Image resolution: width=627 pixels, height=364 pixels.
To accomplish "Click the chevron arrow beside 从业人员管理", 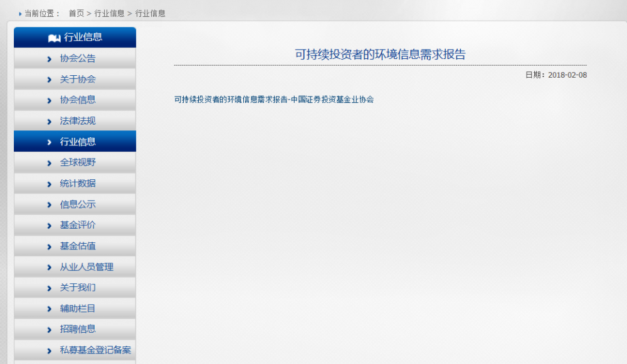I will (49, 268).
